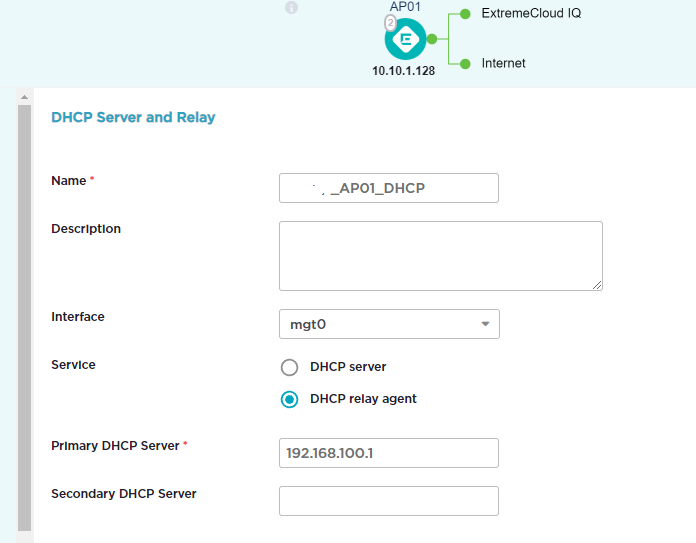Click the Secondary DHCP Server field
This screenshot has width=696, height=543.
tap(388, 501)
